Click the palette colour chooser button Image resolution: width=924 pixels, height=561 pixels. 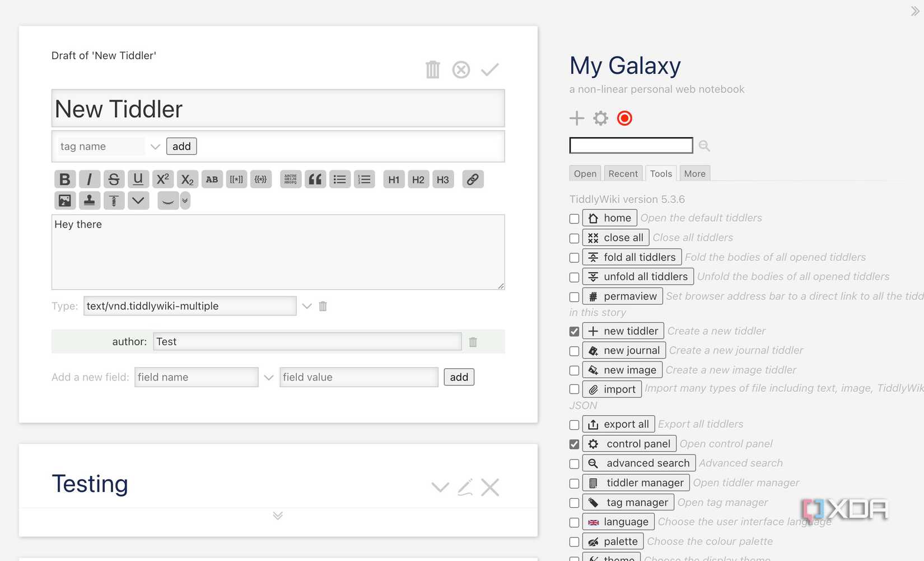[x=613, y=541]
